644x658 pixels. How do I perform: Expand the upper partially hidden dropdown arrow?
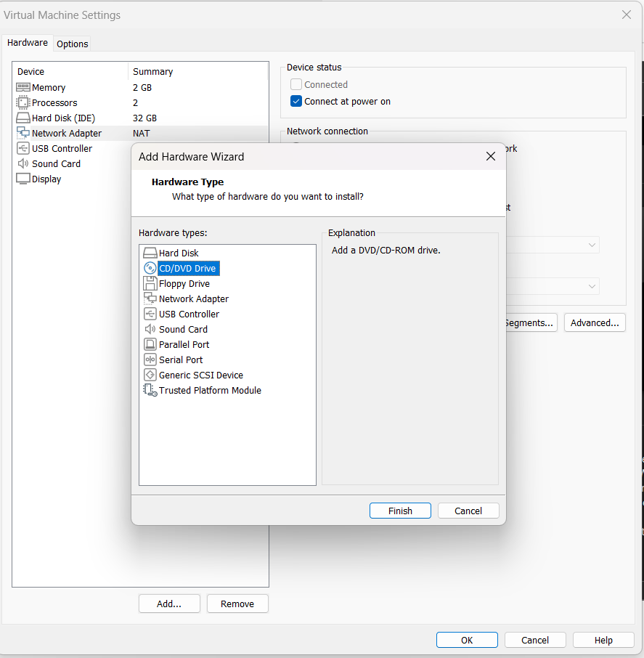point(592,245)
